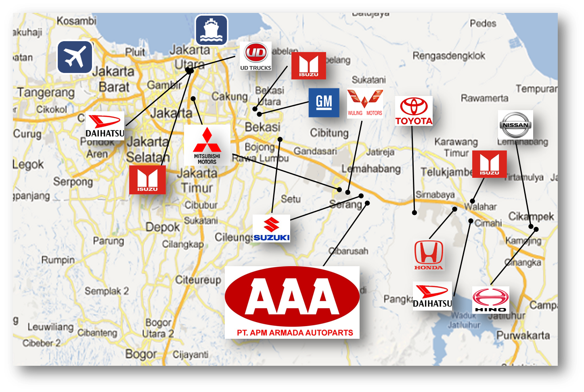Click the Bogor city label
This screenshot has width=584, height=392.
click(141, 354)
